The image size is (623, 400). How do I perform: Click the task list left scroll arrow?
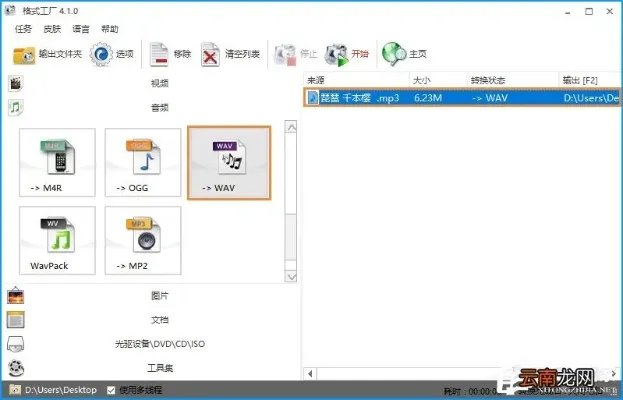(x=310, y=374)
